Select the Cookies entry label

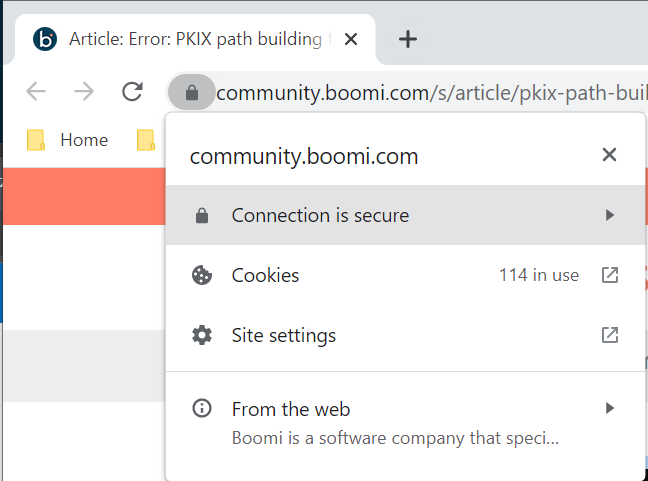point(265,275)
